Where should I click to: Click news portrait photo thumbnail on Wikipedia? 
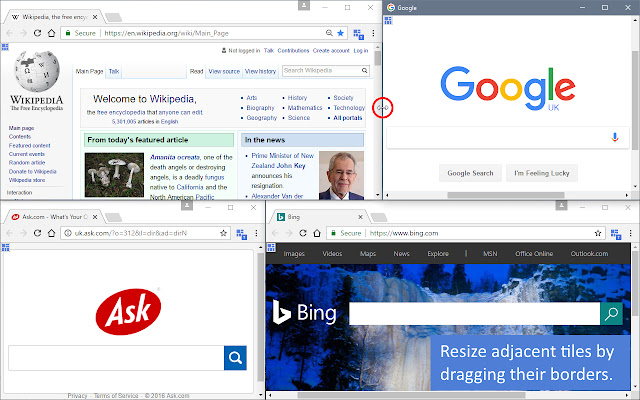341,176
